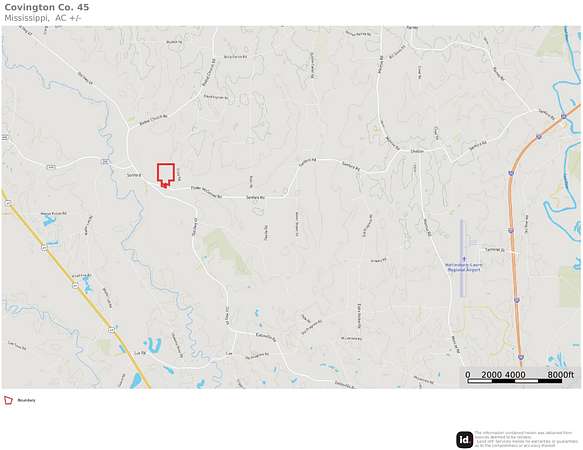Click the 8000ft scale label
This screenshot has height=450, width=583.
(561, 375)
